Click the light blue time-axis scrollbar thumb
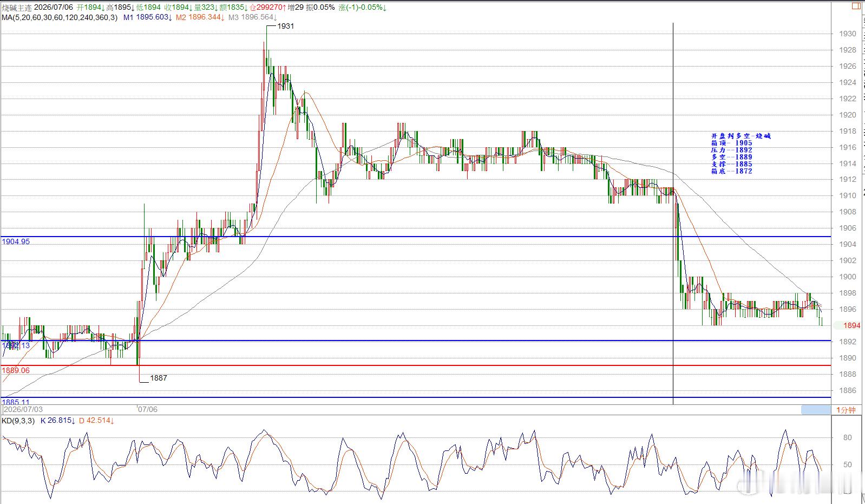 [816, 410]
